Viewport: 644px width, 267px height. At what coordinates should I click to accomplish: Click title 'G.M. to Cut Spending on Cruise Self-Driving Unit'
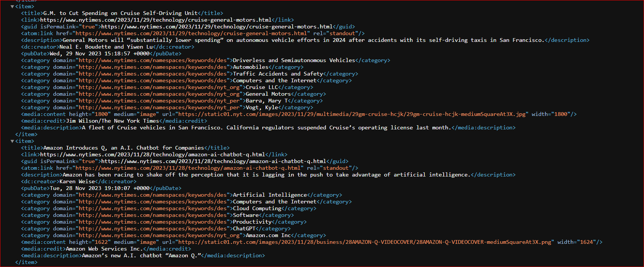[121, 13]
